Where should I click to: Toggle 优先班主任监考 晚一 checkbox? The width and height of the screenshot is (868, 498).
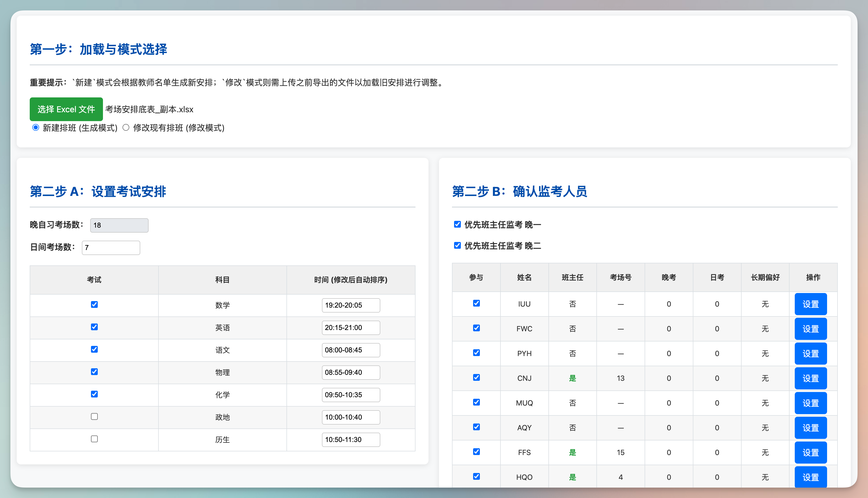coord(457,224)
